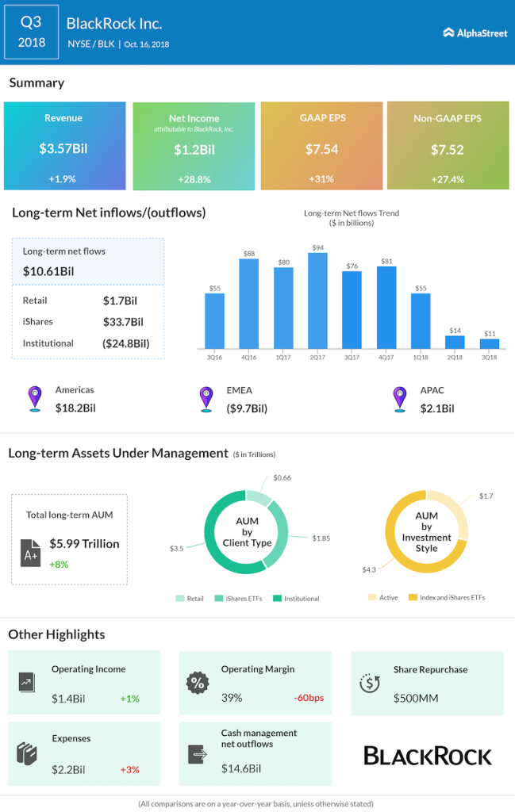The height and width of the screenshot is (812, 515).
Task: Click the BlackRock Inc. title text
Action: (x=114, y=23)
